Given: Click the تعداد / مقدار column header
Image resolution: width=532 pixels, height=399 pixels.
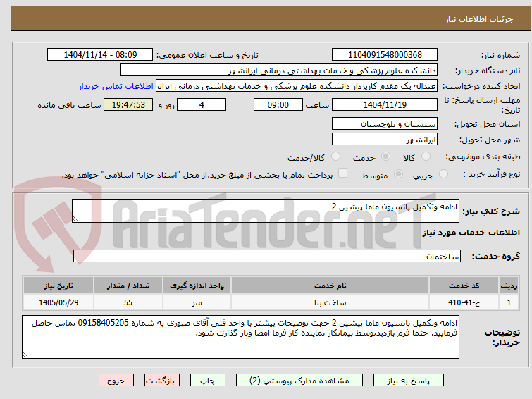Looking at the screenshot, I should tap(128, 286).
